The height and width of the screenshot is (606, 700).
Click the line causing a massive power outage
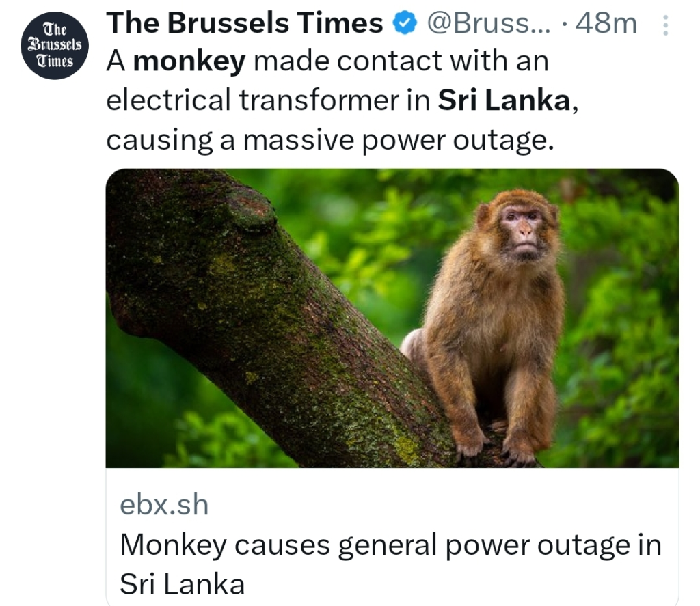[328, 139]
